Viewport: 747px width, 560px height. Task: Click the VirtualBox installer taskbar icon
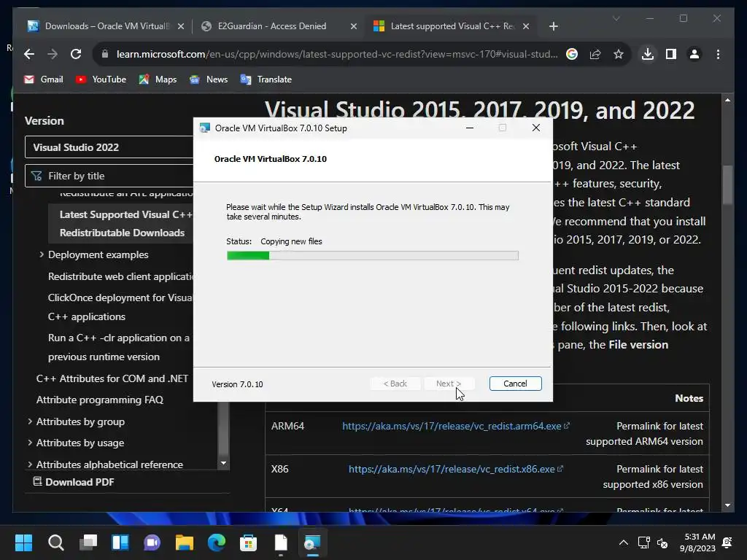(312, 542)
